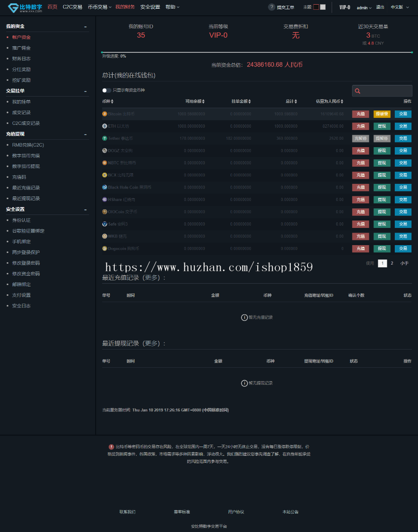Image resolution: width=418 pixels, height=532 pixels.
Task: Click the red risk warning icon in footer
Action: pyautogui.click(x=111, y=447)
